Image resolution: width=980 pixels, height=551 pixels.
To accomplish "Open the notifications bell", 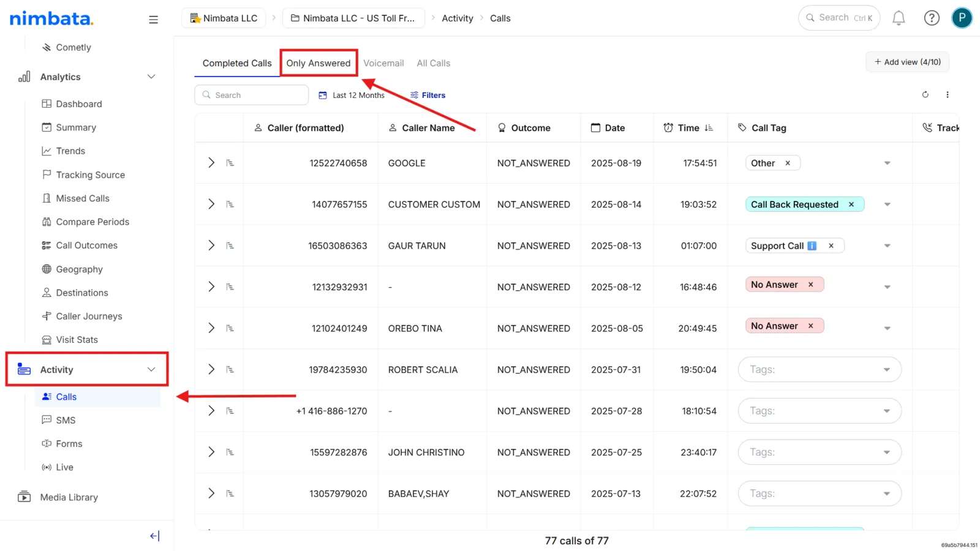I will 899,18.
